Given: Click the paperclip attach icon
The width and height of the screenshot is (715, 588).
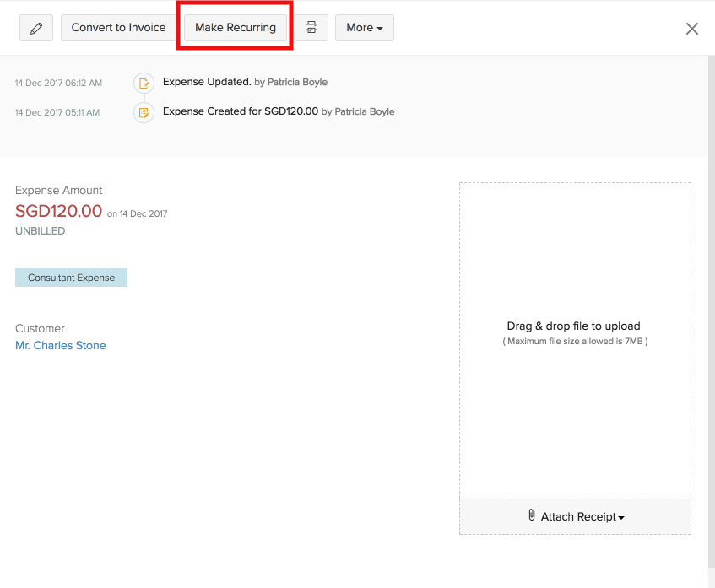Looking at the screenshot, I should pyautogui.click(x=532, y=515).
